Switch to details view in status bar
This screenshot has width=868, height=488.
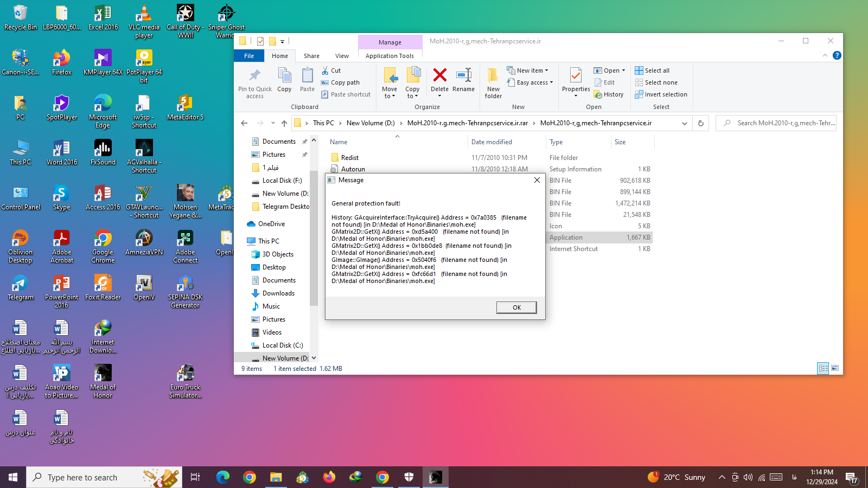[823, 368]
